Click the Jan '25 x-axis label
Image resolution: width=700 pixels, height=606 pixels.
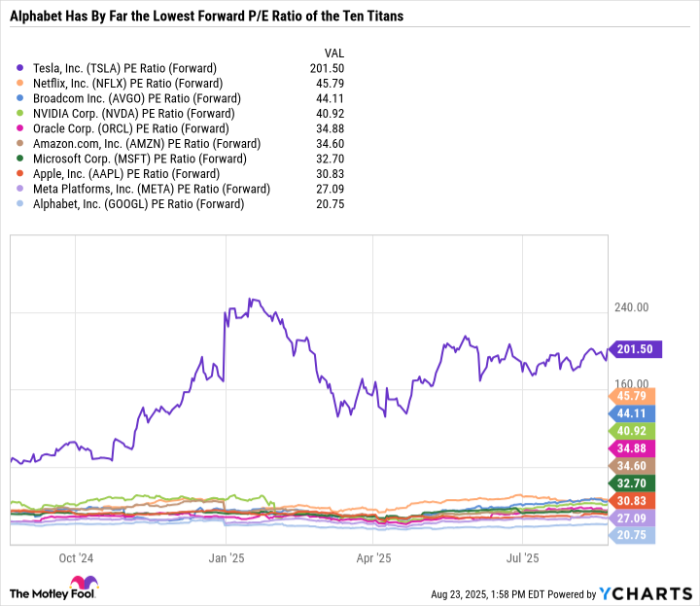pyautogui.click(x=226, y=558)
